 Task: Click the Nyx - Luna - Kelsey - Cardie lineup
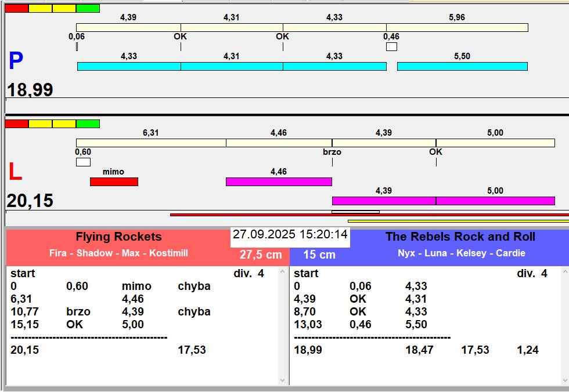click(462, 253)
